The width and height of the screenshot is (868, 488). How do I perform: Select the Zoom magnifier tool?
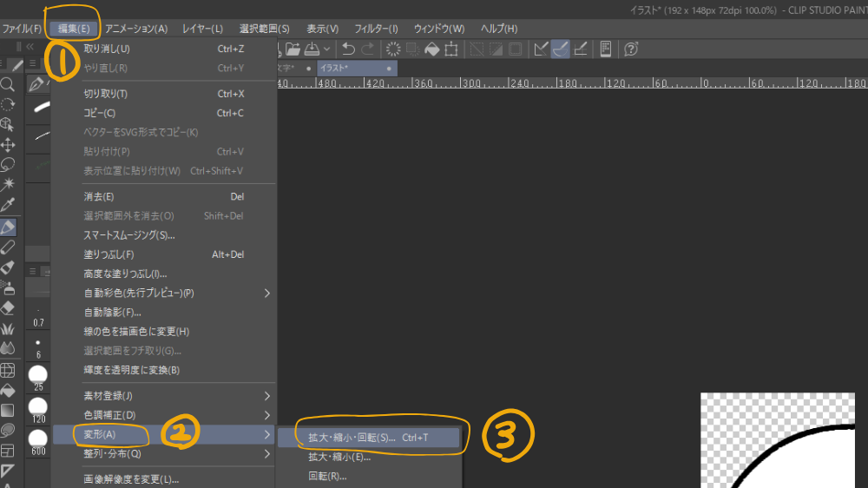[x=7, y=84]
